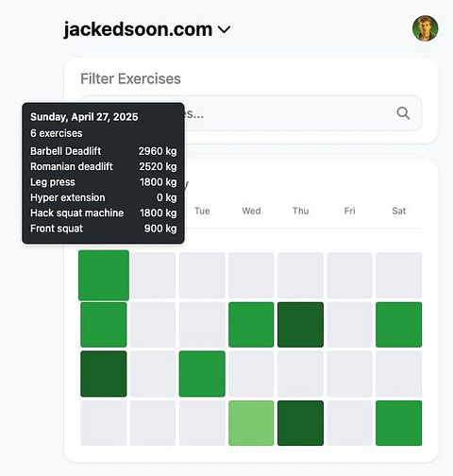453x476 pixels.
Task: Select the dark green second-row Thursday cell
Action: click(x=300, y=325)
